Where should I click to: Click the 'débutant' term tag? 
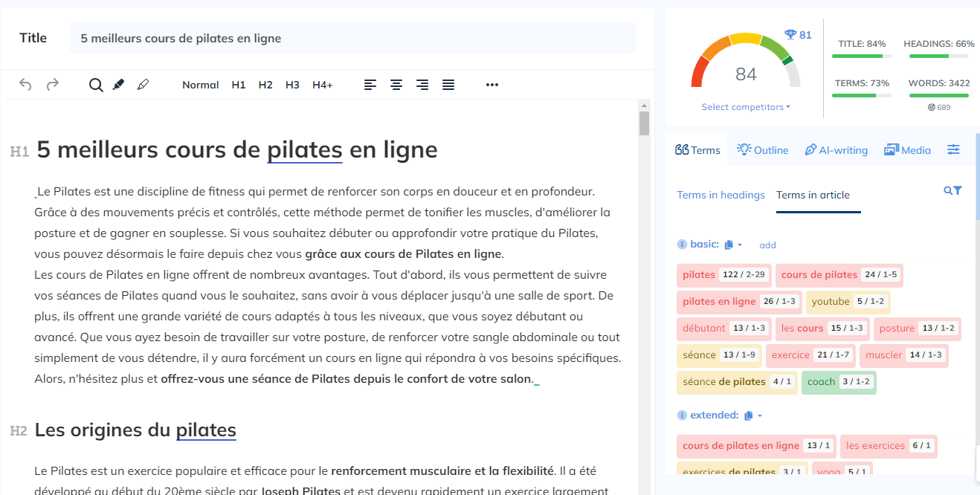pyautogui.click(x=724, y=329)
